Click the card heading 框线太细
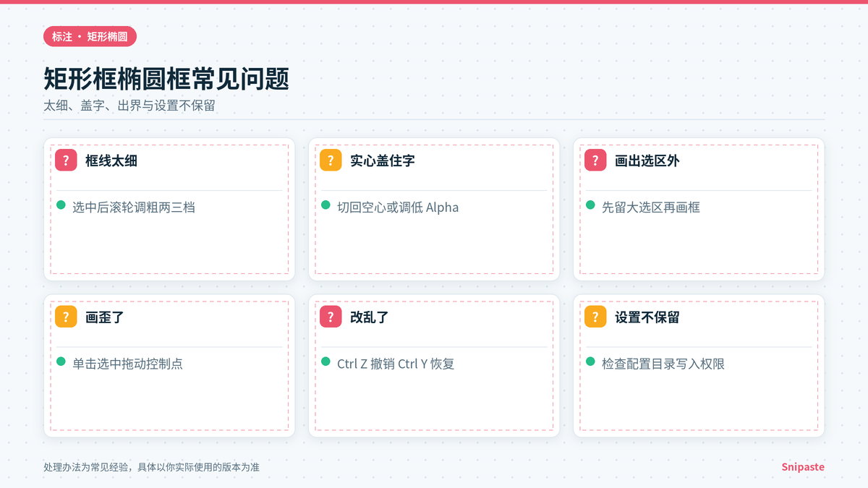This screenshot has width=868, height=488. click(x=111, y=160)
